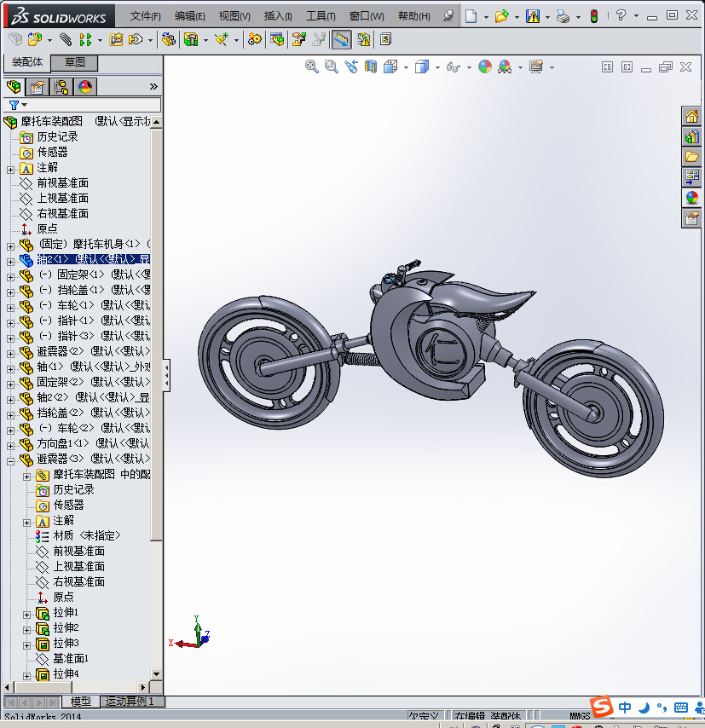Open File Explorer folder icon in task pane
Image resolution: width=705 pixels, height=728 pixels.
pos(691,157)
